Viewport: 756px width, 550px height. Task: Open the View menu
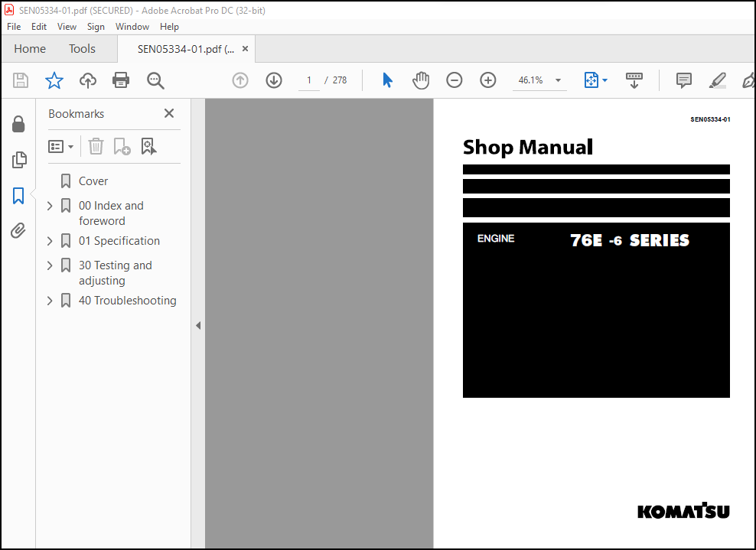pos(67,27)
